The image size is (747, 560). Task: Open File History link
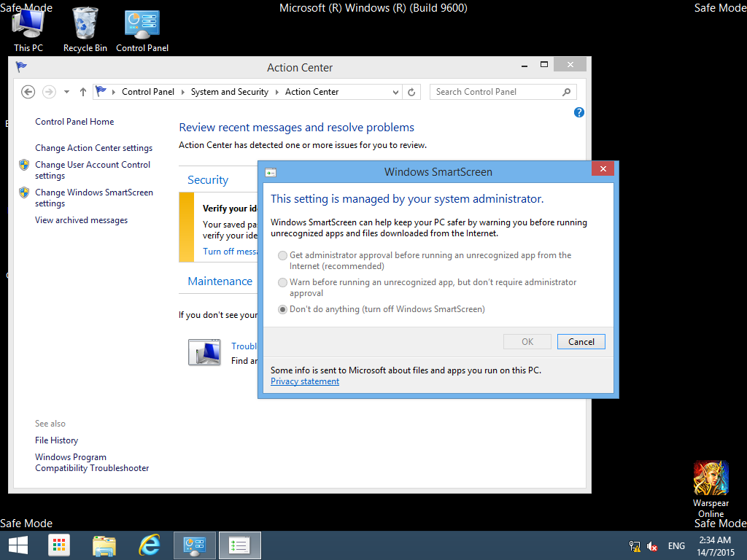[56, 440]
